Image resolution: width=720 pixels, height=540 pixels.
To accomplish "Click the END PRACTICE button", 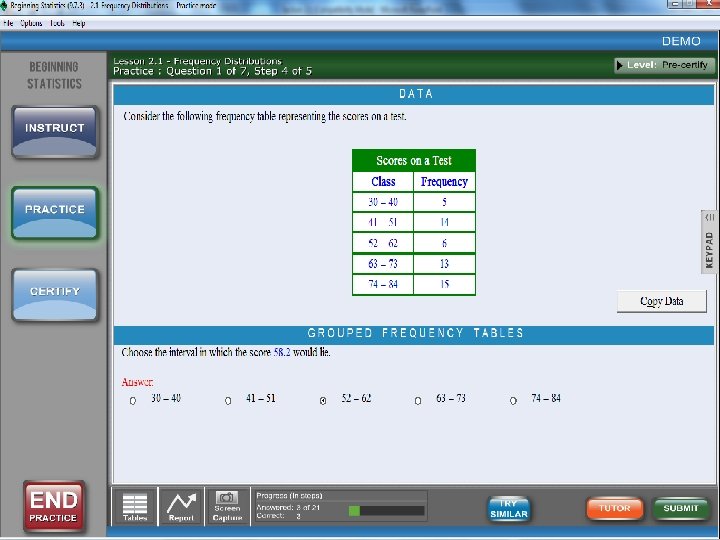I will tap(54, 506).
